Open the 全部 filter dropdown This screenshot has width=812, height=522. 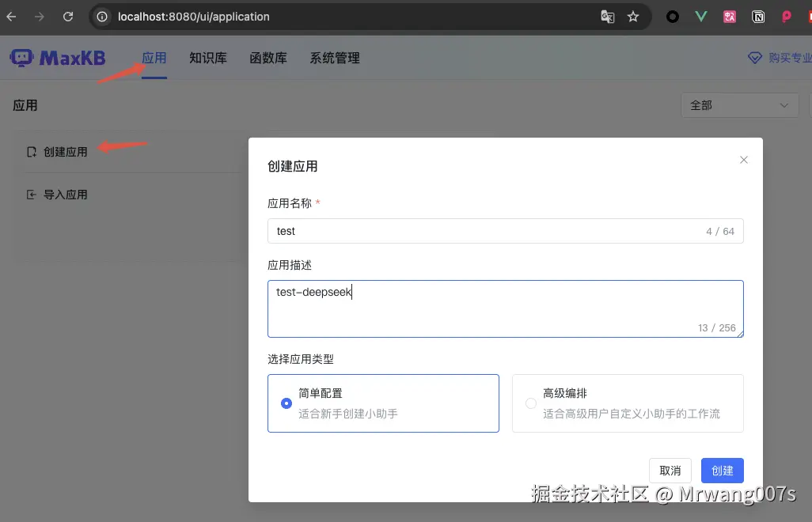739,105
